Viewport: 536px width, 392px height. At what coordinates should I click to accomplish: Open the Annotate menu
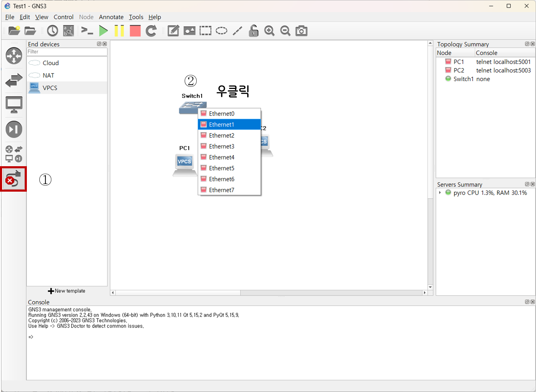pyautogui.click(x=111, y=17)
